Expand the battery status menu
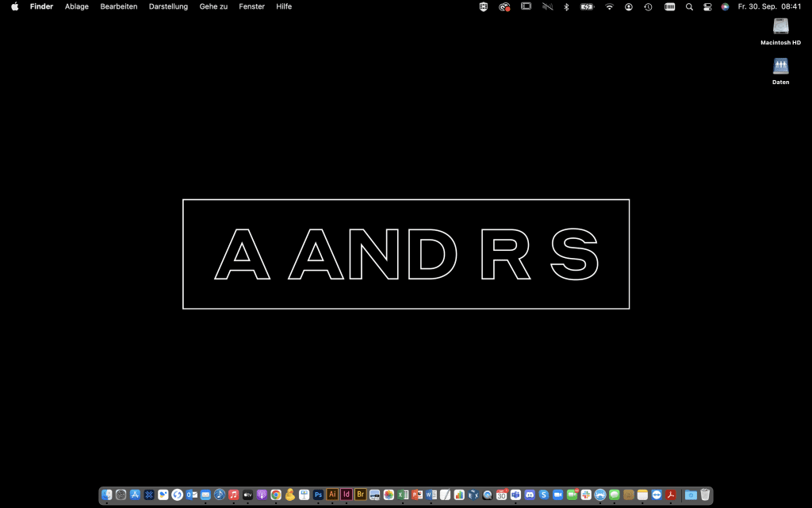The width and height of the screenshot is (812, 508). 587,6
